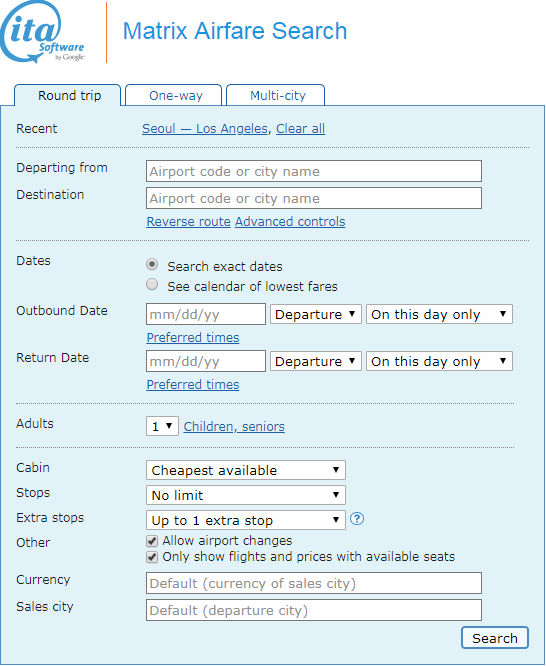This screenshot has width=546, height=666.
Task: Click Clear all recent searches
Action: pyautogui.click(x=300, y=129)
